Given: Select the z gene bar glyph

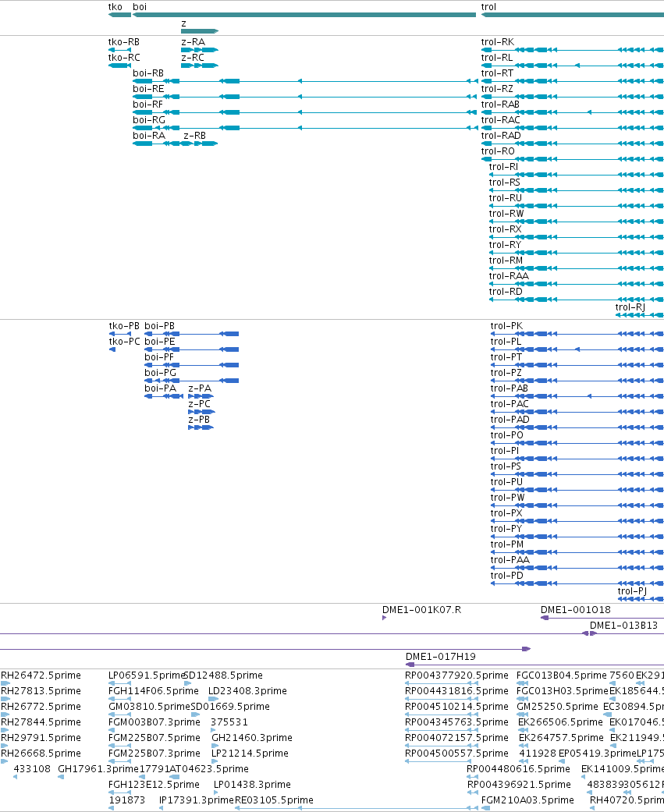Looking at the screenshot, I should point(200,31).
